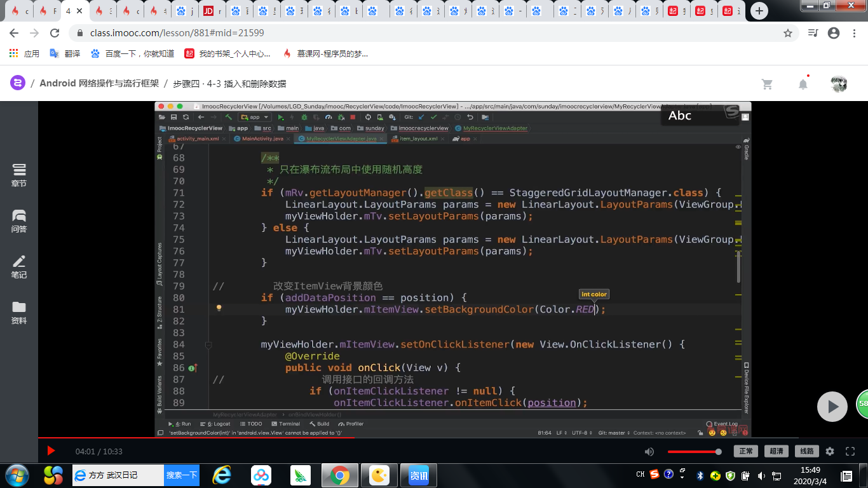Select activity_main.xml editor tab in video
Image resolution: width=868 pixels, height=488 pixels.
coord(193,139)
